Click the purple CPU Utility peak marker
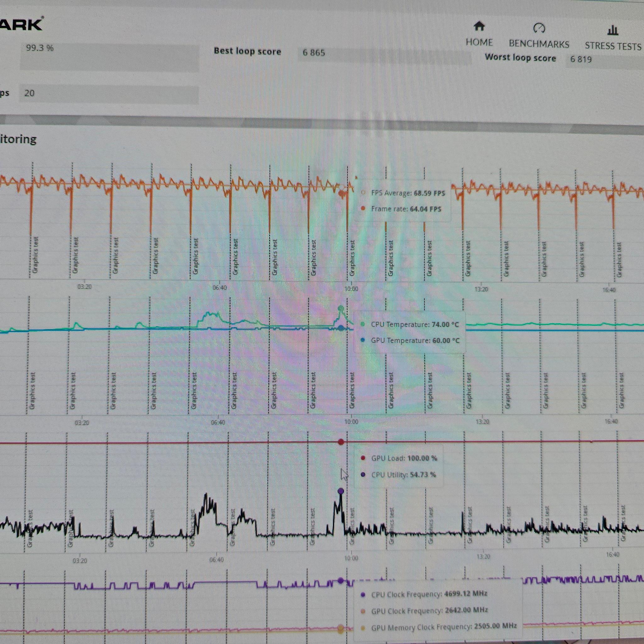 [x=341, y=491]
